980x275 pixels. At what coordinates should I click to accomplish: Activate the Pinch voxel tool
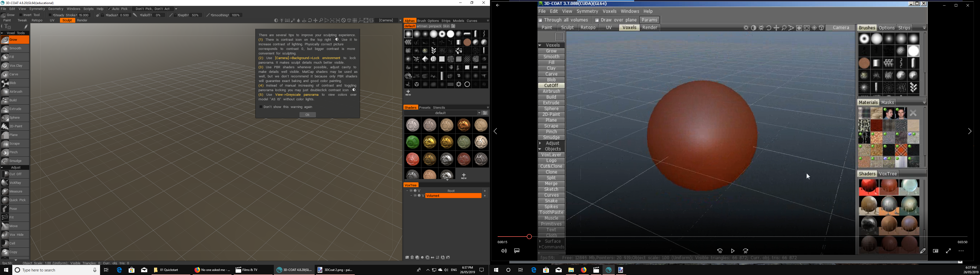pyautogui.click(x=14, y=152)
